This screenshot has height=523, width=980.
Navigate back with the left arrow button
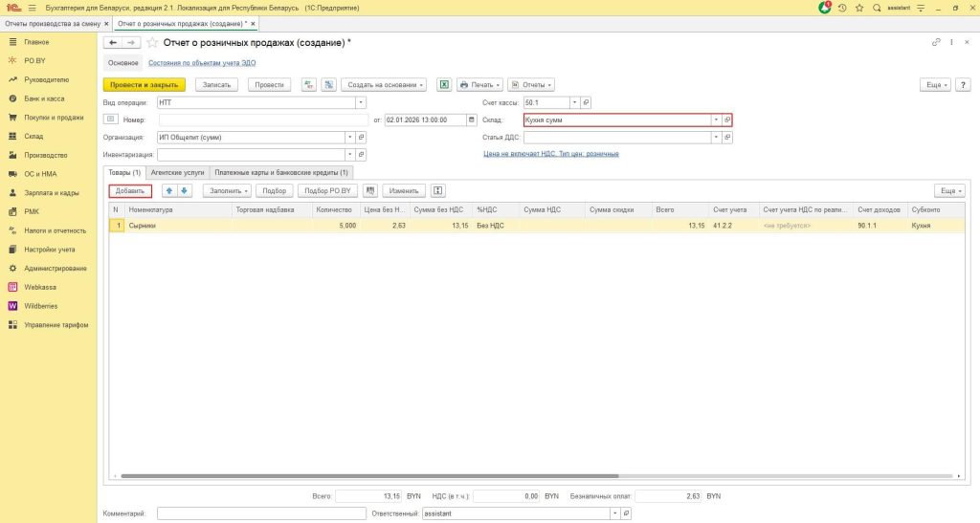(x=113, y=43)
